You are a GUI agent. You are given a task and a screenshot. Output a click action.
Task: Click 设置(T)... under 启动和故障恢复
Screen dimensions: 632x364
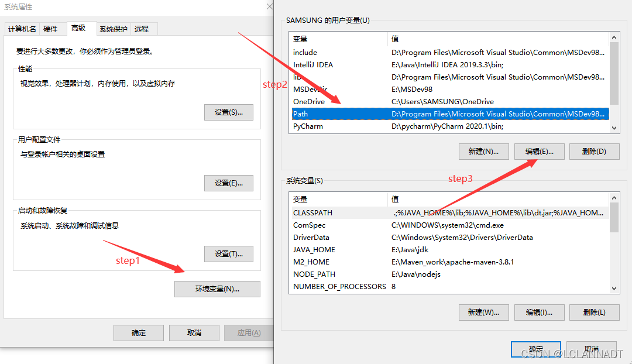pos(229,254)
